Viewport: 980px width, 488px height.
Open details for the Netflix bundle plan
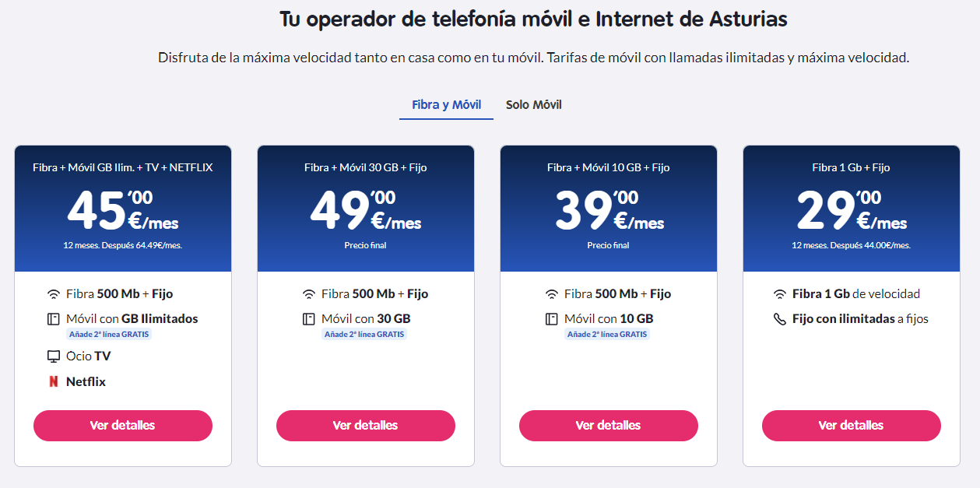click(122, 425)
